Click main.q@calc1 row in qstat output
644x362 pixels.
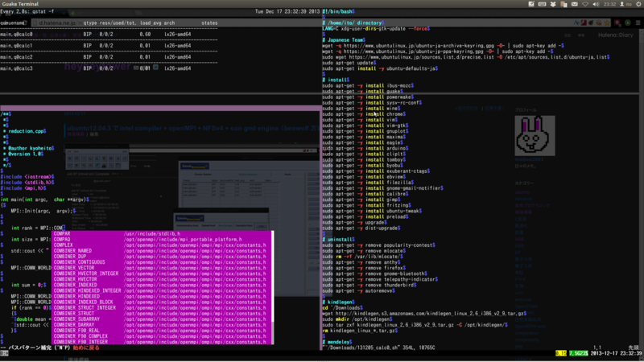96,46
